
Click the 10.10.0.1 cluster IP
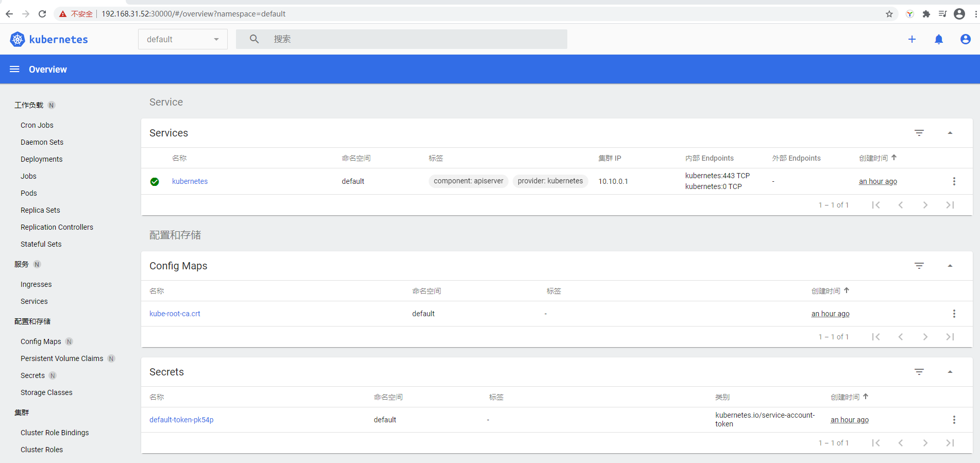click(613, 181)
